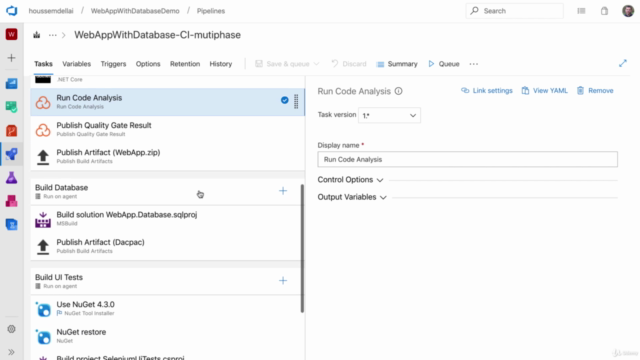This screenshot has width=640, height=360.
Task: Click info icon next to Run Code Analysis
Action: [x=398, y=91]
